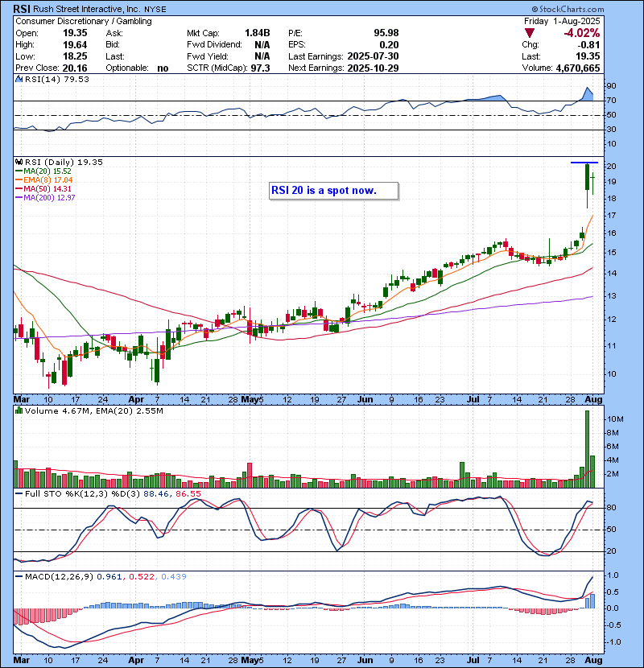This screenshot has height=668, width=644.
Task: Click the MACD histogram value 0.439
Action: 173,577
